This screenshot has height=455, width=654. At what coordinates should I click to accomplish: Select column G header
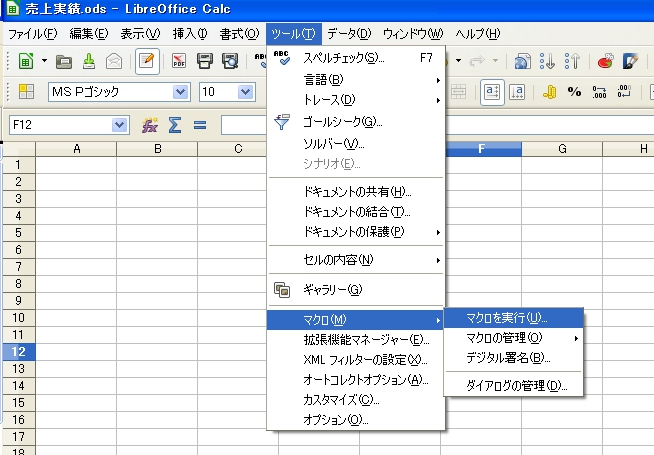click(561, 149)
